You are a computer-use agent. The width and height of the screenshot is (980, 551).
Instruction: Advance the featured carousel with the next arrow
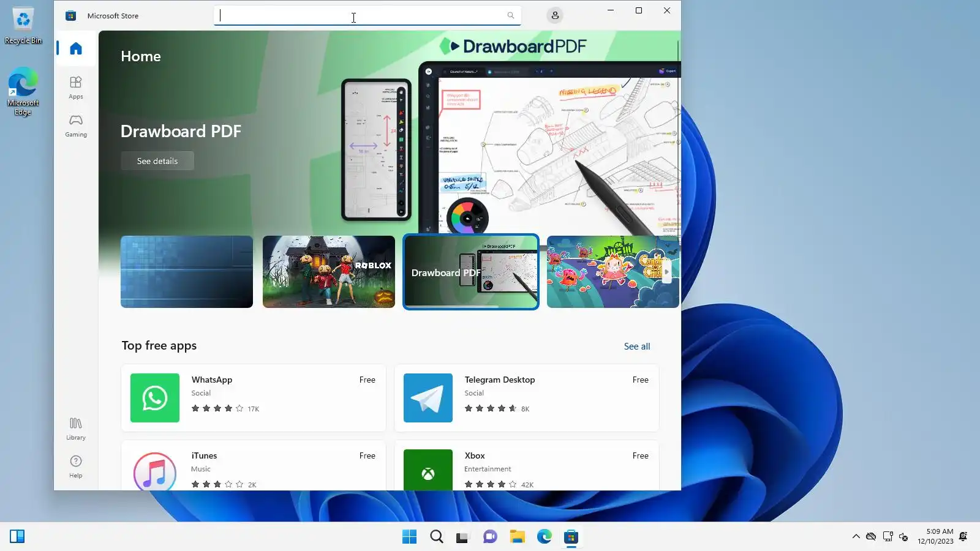(666, 272)
